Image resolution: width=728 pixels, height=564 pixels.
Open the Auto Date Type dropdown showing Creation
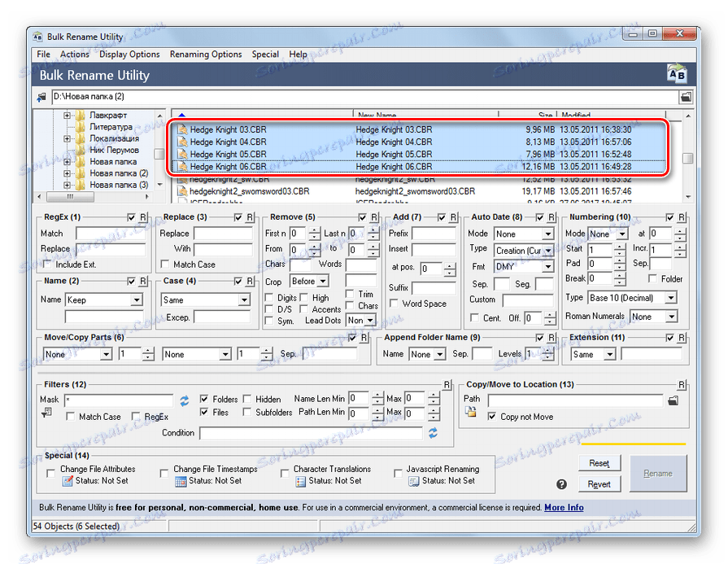pos(548,251)
